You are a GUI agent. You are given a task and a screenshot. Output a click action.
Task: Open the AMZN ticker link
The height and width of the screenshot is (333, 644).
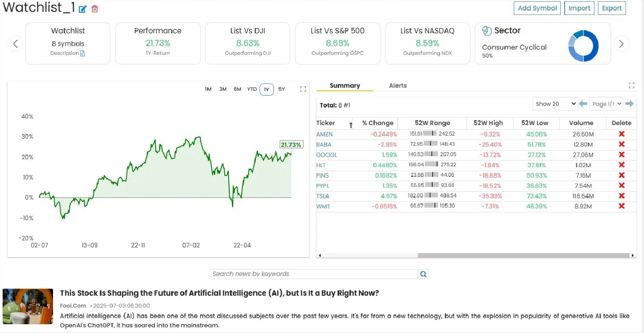tap(324, 134)
